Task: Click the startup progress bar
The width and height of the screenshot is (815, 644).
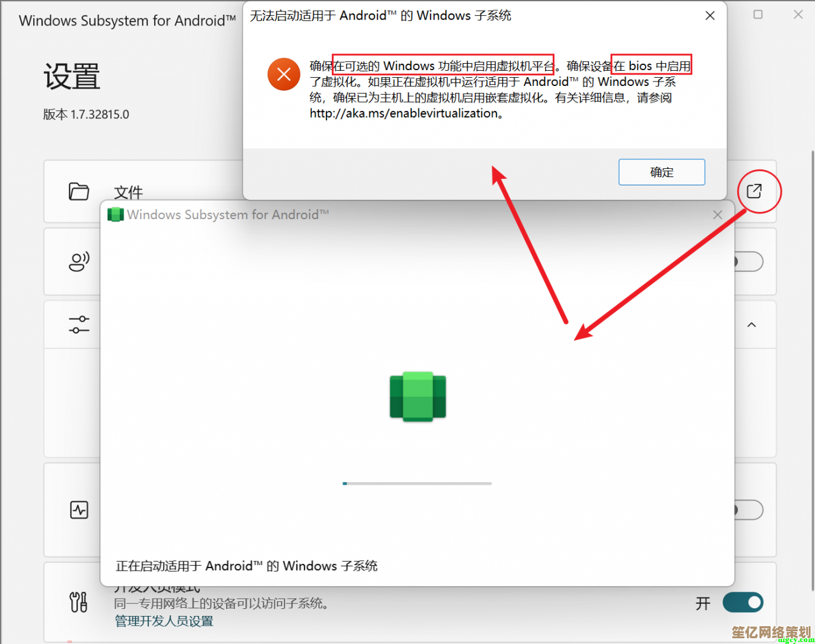Action: pos(417,483)
